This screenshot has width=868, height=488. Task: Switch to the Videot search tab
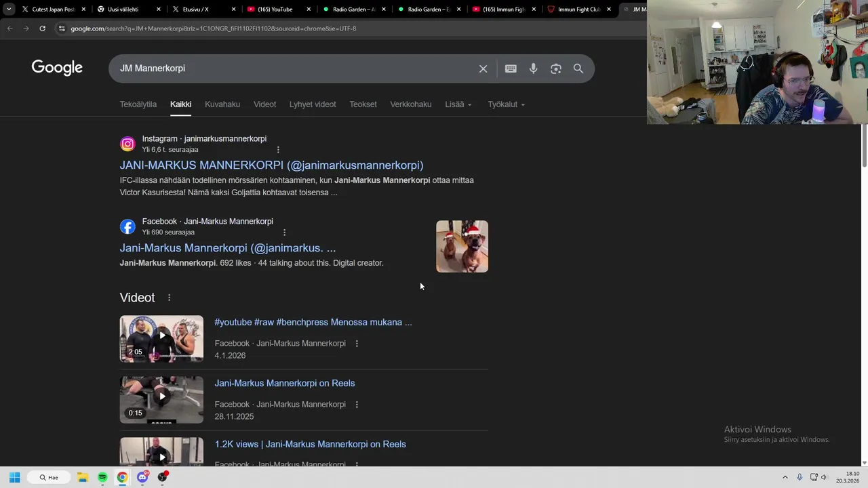(264, 104)
